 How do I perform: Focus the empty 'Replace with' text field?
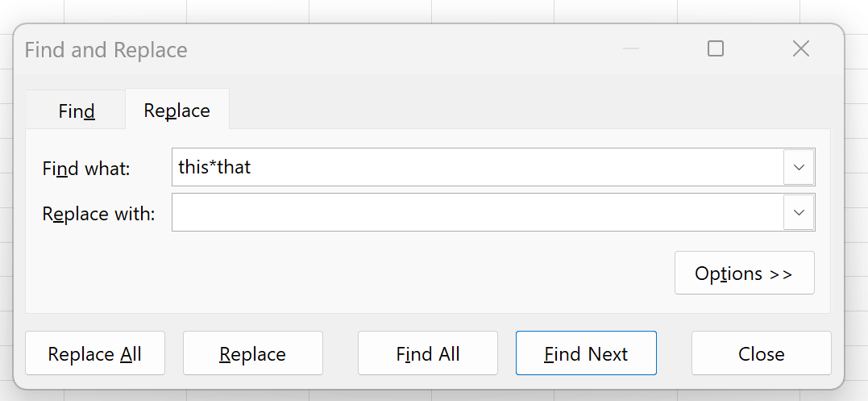[477, 212]
